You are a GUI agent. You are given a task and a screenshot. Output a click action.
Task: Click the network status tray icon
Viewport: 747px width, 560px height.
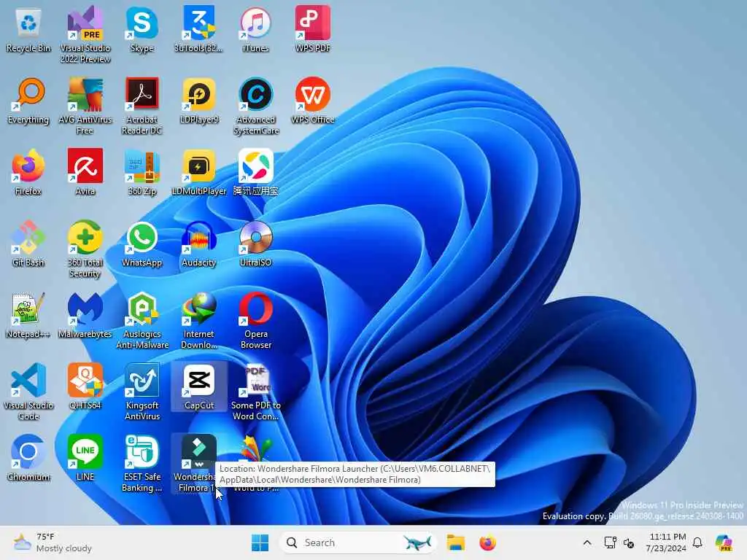pos(611,542)
